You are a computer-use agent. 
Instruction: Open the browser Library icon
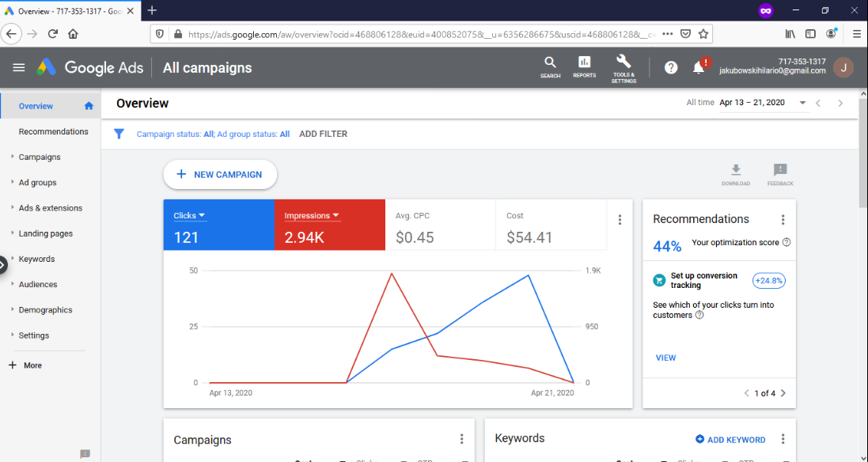point(790,34)
